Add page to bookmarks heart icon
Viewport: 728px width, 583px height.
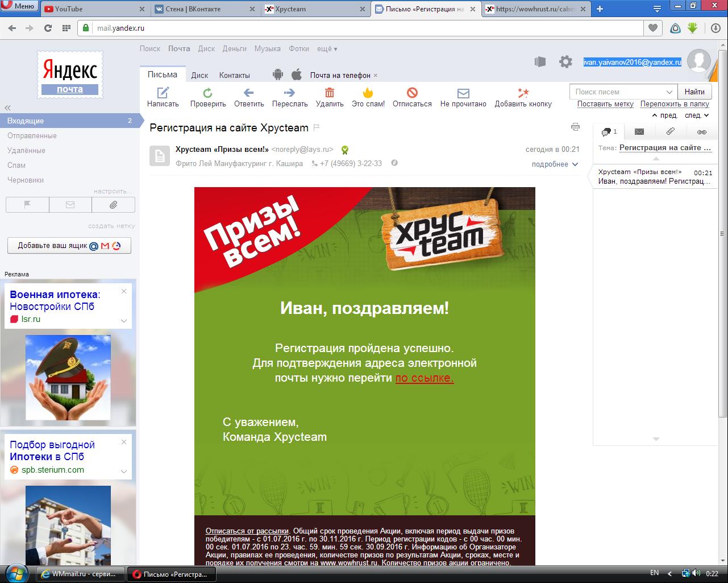pos(653,28)
